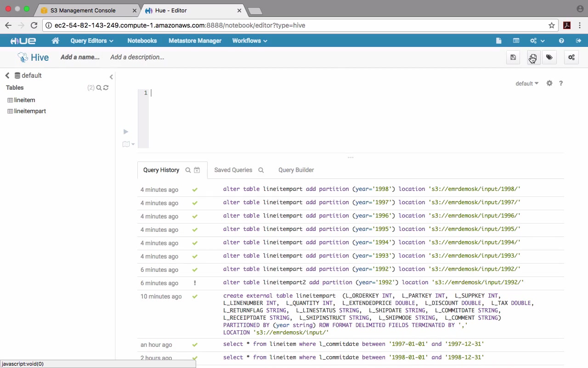The width and height of the screenshot is (588, 368).
Task: Open the Notebooks menu item
Action: click(x=142, y=41)
